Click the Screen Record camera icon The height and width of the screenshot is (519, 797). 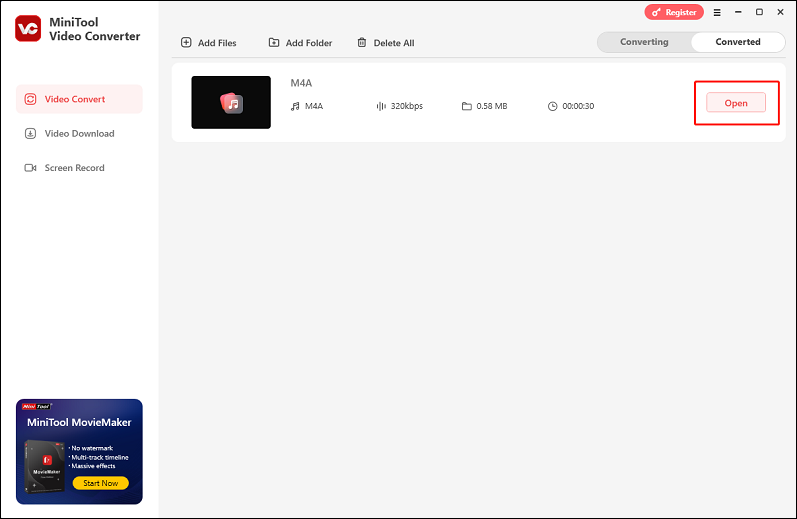30,168
